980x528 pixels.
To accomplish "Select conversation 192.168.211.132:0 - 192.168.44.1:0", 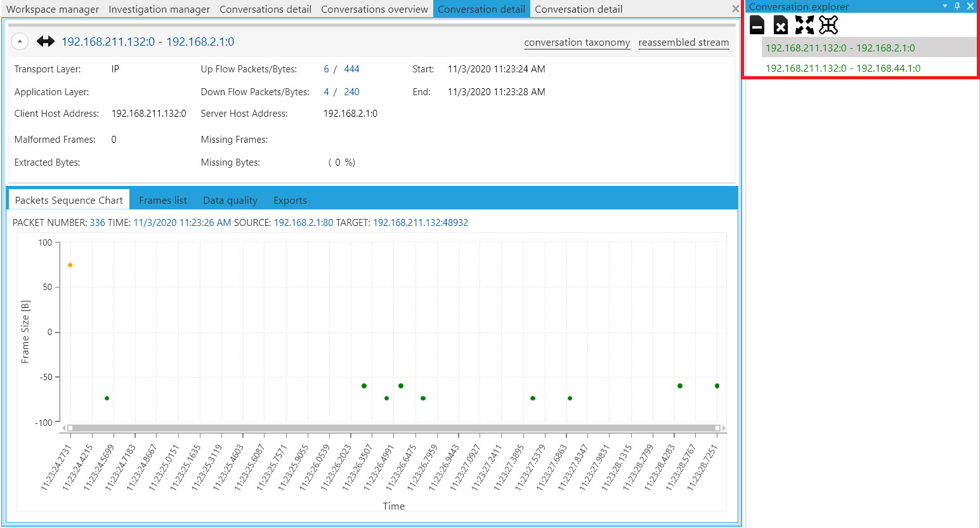I will pyautogui.click(x=843, y=69).
